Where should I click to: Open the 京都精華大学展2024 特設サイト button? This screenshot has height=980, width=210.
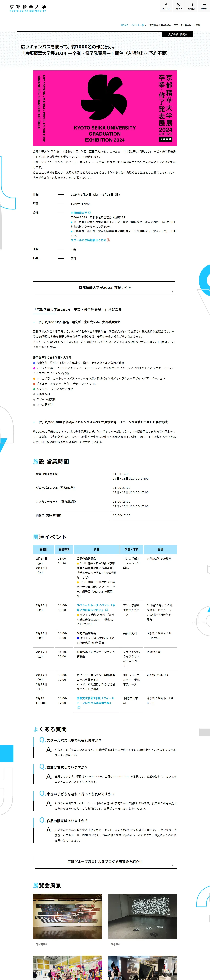[105, 288]
